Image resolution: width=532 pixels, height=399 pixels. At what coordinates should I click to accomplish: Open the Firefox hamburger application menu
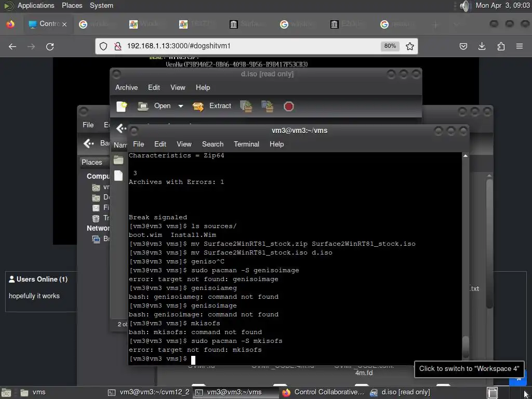520,46
